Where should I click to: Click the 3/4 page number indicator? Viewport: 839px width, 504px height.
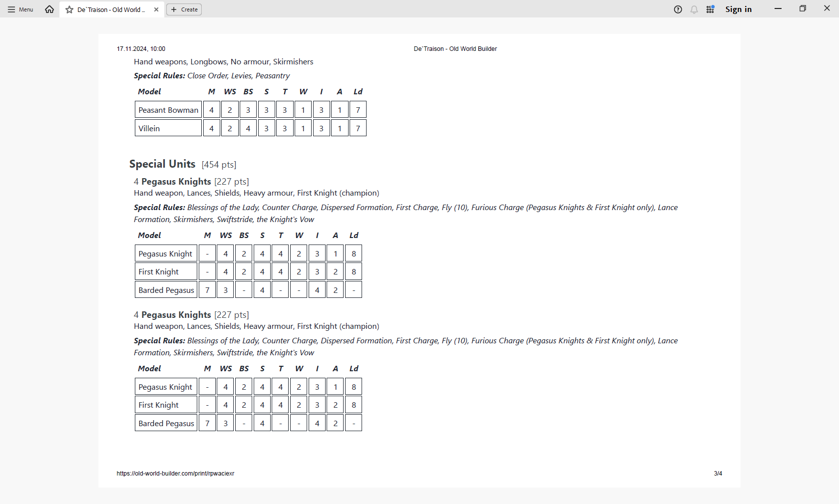[x=718, y=474]
